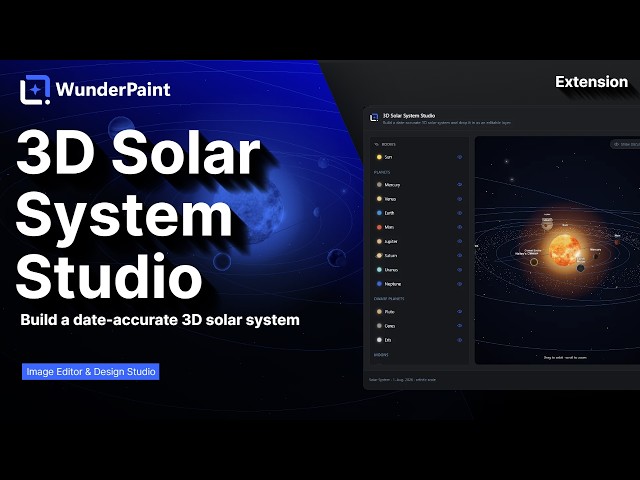Toggle visibility of the Sun
Image resolution: width=640 pixels, height=480 pixels.
[x=460, y=157]
